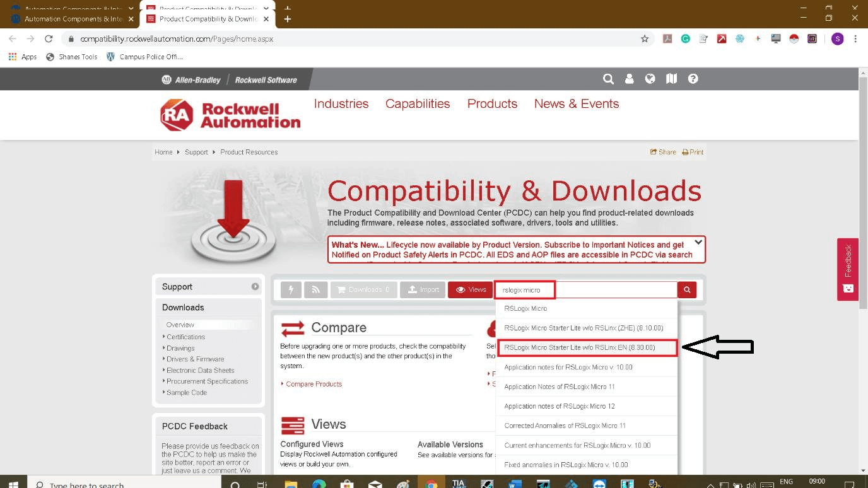Click the monitor-shaped extension icon

[x=776, y=38]
